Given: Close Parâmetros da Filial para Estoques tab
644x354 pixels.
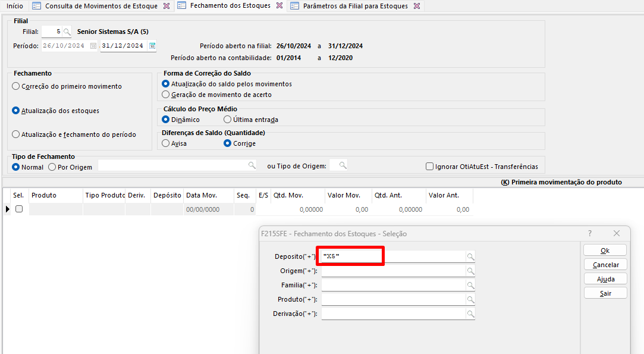Looking at the screenshot, I should 416,6.
